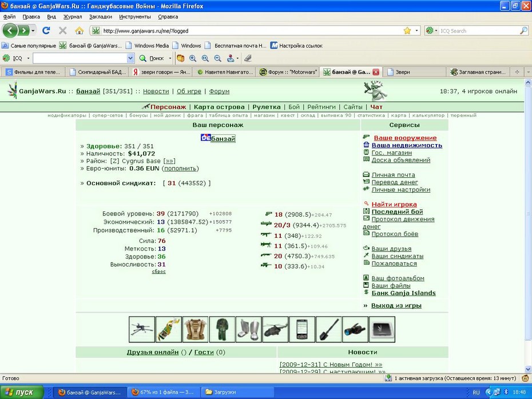
Task: Click the RU language indicator in tray
Action: pyautogui.click(x=476, y=392)
